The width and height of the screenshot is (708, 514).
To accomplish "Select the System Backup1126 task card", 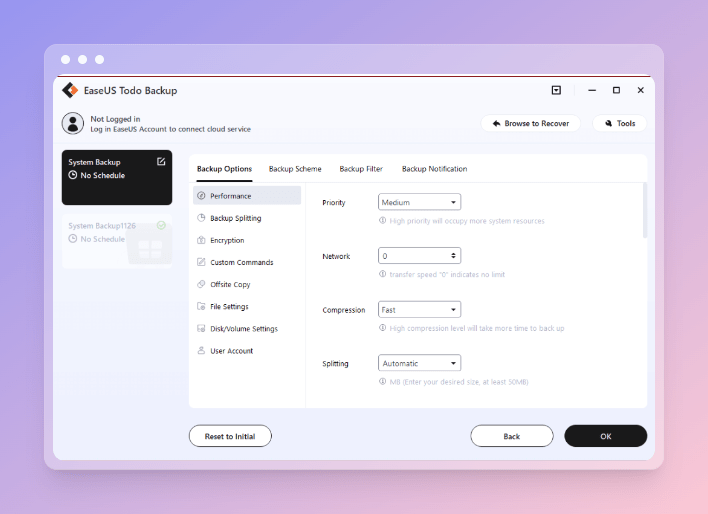I will 117,241.
